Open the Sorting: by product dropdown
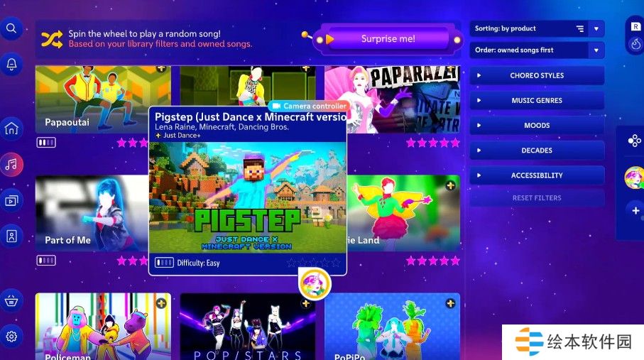644x360 pixels. pyautogui.click(x=536, y=29)
